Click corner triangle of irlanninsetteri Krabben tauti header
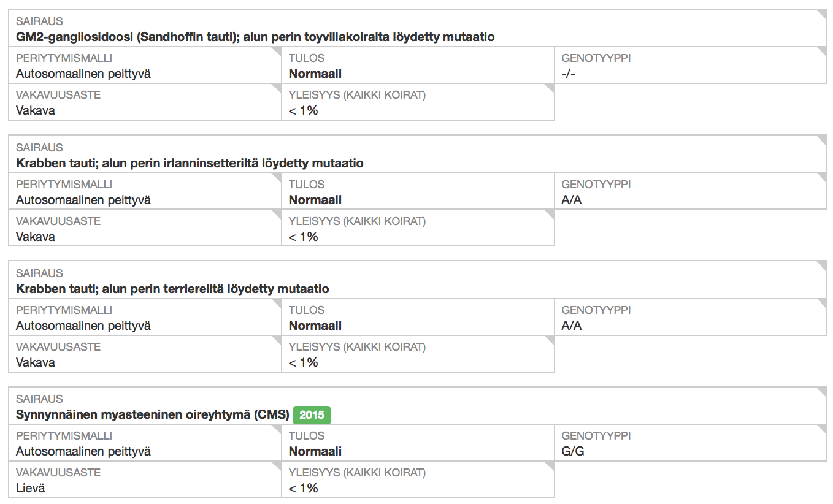The height and width of the screenshot is (504, 833). coord(823,139)
